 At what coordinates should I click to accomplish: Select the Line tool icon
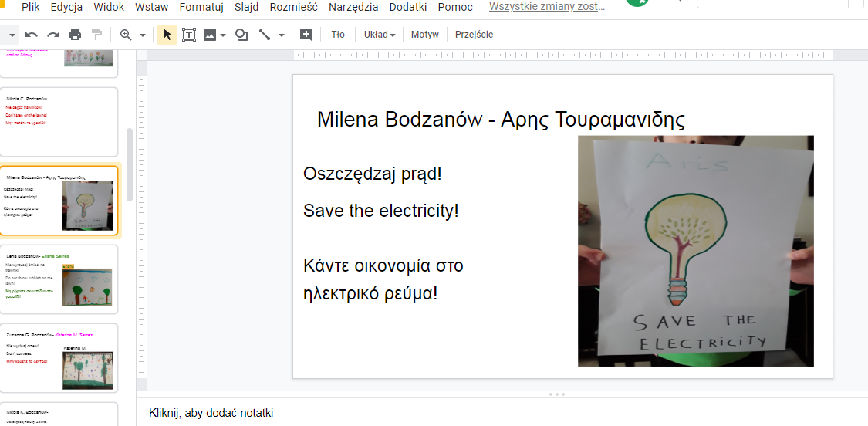265,35
